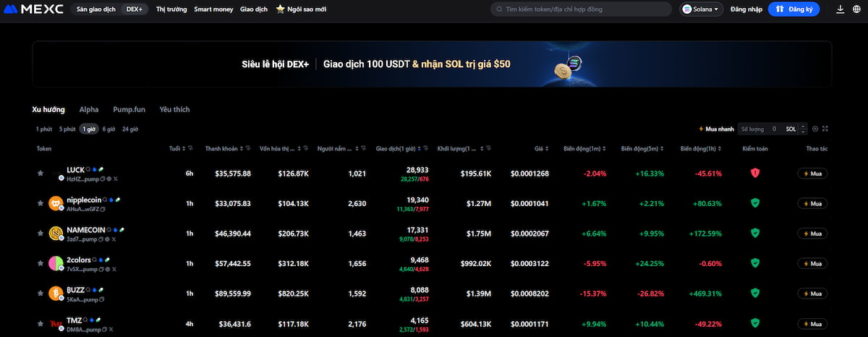The height and width of the screenshot is (337, 868).
Task: Click search icon beside LUCK name
Action: point(88,169)
